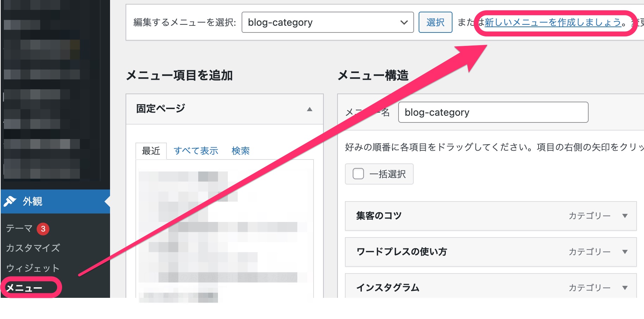Expand the インスタグラム menu item arrow
Viewport: 644px width, 319px height.
[625, 288]
